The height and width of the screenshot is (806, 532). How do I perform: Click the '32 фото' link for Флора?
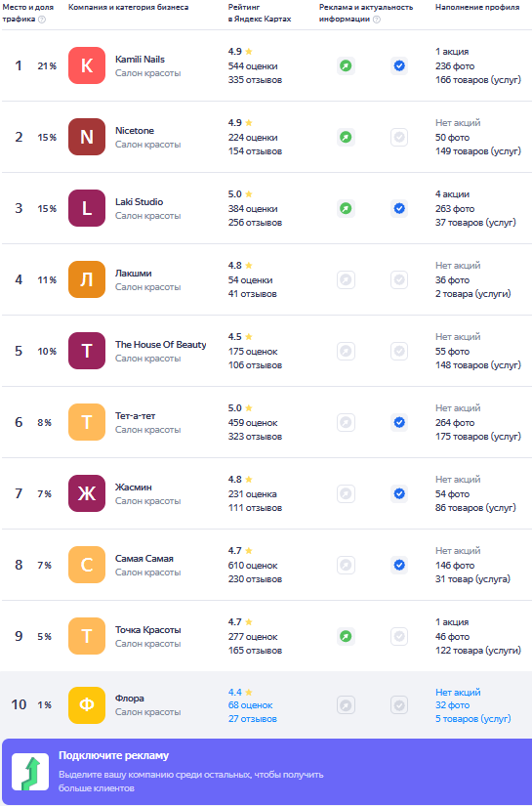point(452,705)
